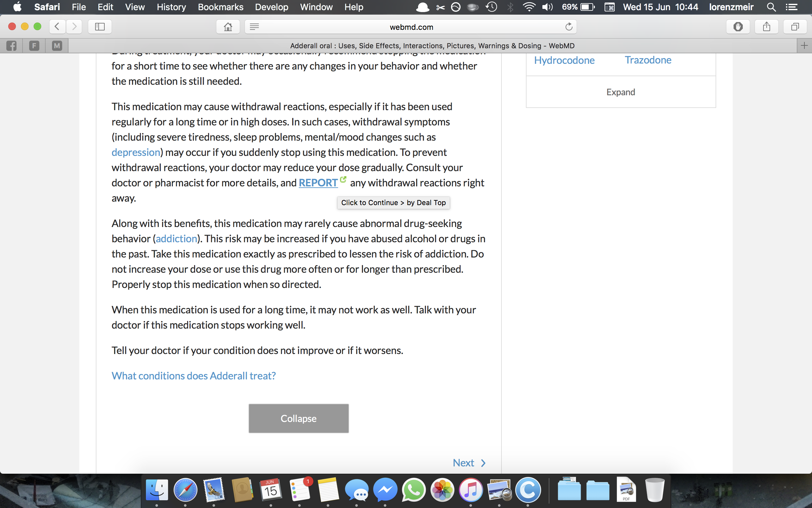Open the Help menu
Image resolution: width=812 pixels, height=508 pixels.
tap(354, 7)
